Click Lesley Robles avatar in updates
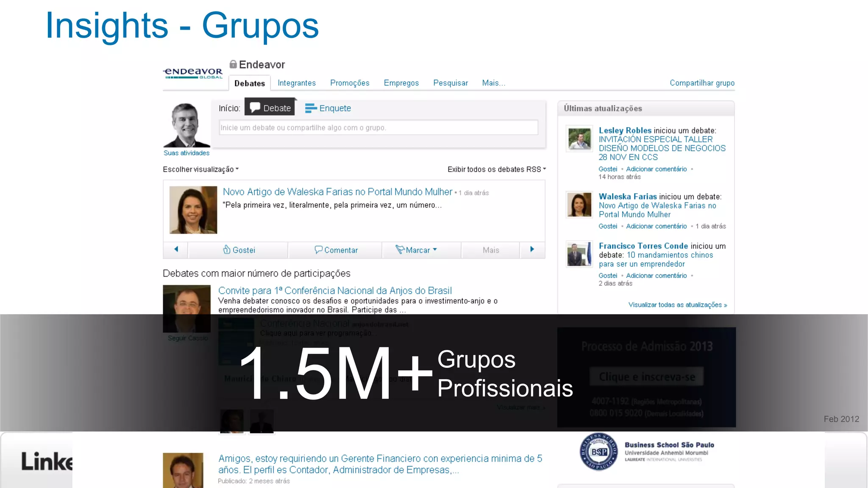Viewport: 868px width, 488px height. pos(579,139)
